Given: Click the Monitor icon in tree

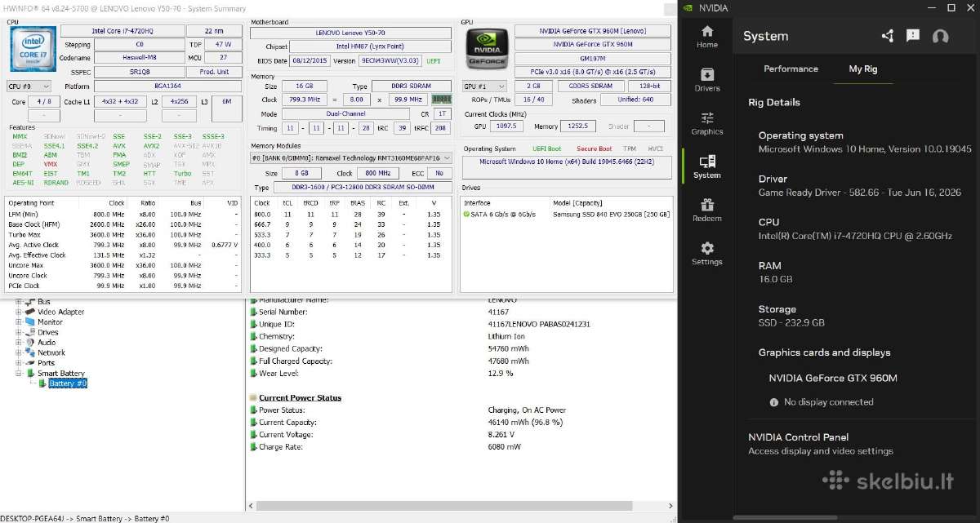Looking at the screenshot, I should point(30,322).
